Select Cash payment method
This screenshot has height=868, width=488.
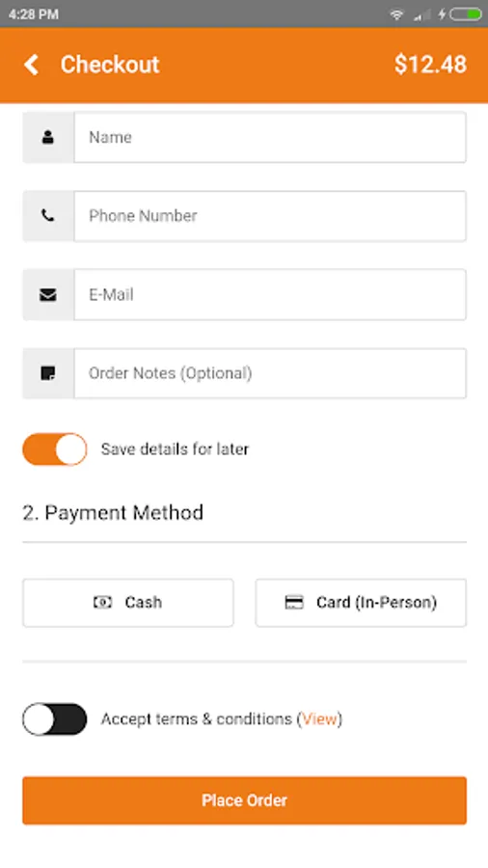128,603
